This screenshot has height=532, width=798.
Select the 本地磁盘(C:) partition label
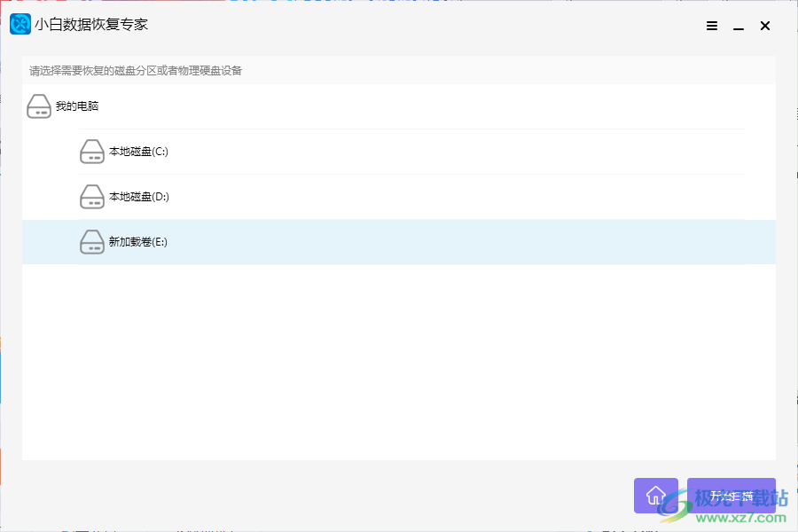138,152
